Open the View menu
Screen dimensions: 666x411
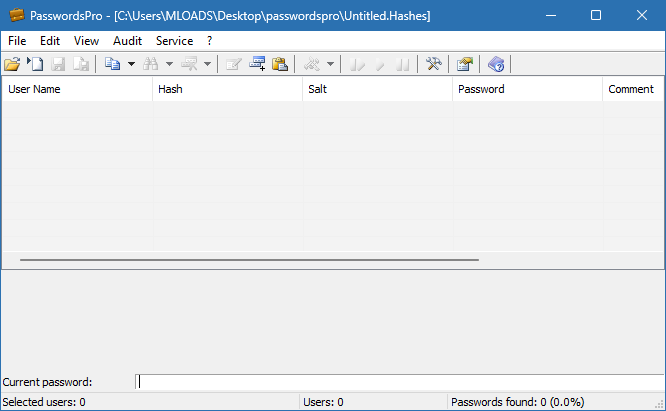point(86,41)
